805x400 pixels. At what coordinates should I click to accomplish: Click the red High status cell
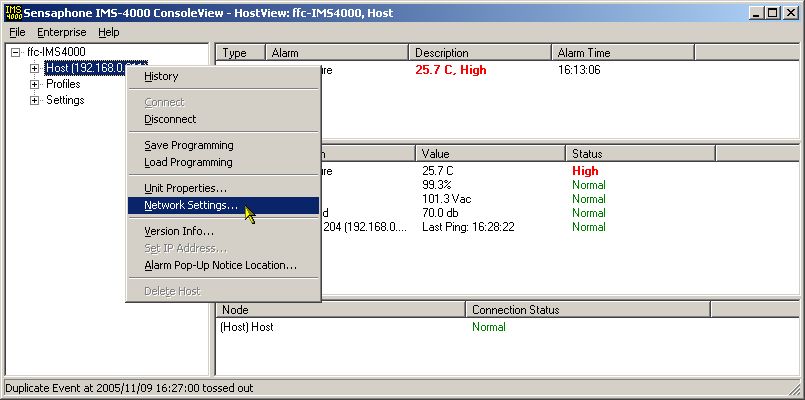[585, 171]
